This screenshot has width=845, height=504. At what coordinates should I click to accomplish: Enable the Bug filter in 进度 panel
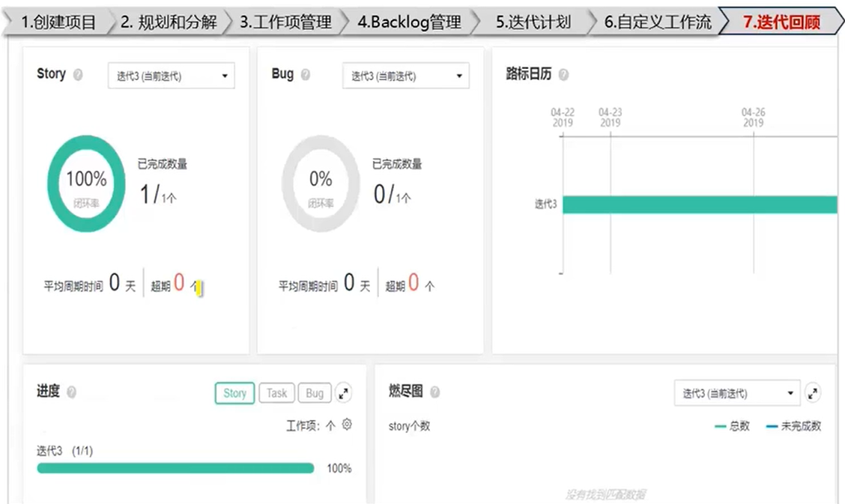[314, 392]
